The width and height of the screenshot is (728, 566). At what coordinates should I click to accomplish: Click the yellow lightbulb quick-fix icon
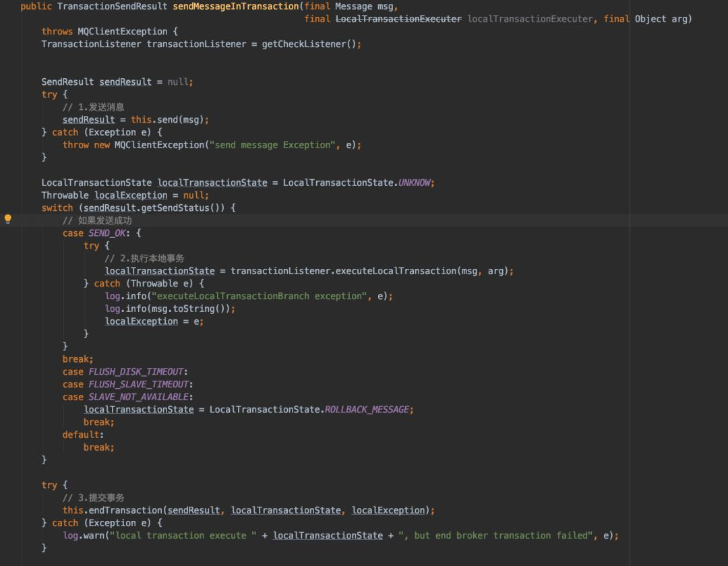[8, 219]
